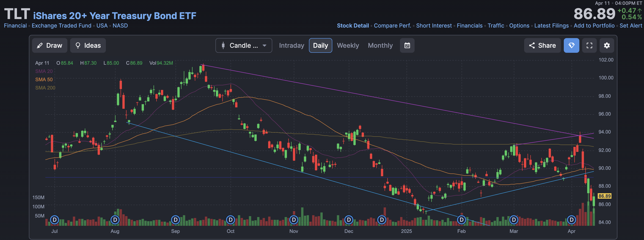
Task: Share the chart
Action: [542, 46]
